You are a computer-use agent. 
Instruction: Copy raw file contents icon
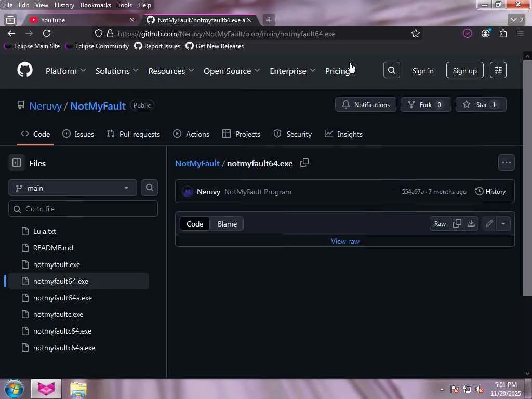457,223
